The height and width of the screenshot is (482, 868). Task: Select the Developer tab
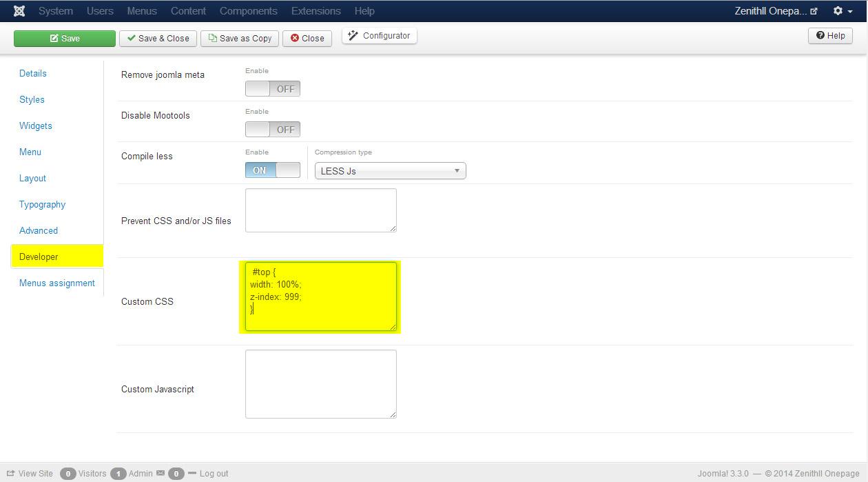pyautogui.click(x=57, y=257)
